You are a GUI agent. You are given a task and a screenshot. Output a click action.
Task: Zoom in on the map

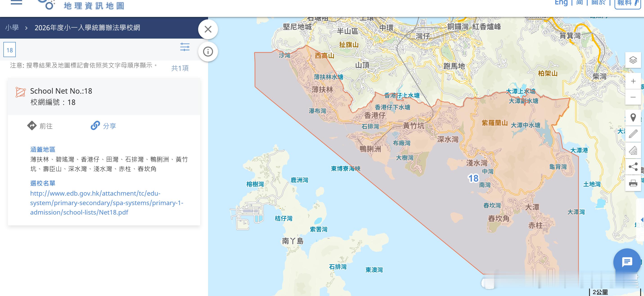click(633, 81)
